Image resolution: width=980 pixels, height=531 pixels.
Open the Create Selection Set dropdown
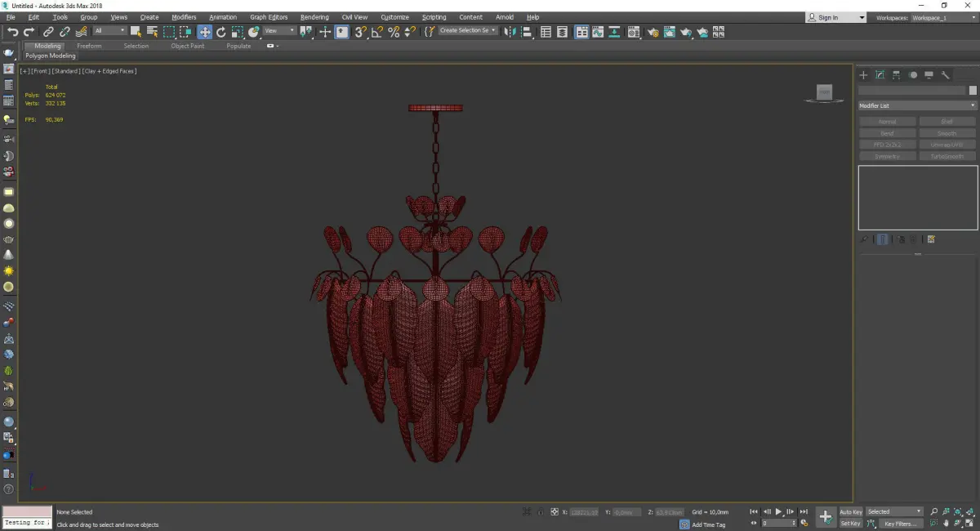(468, 31)
